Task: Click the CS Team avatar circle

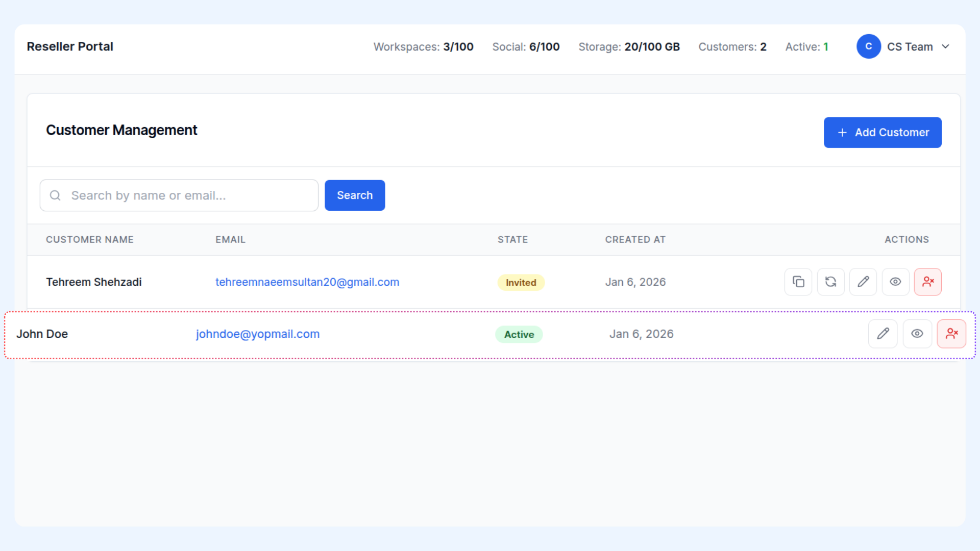Action: click(x=869, y=46)
